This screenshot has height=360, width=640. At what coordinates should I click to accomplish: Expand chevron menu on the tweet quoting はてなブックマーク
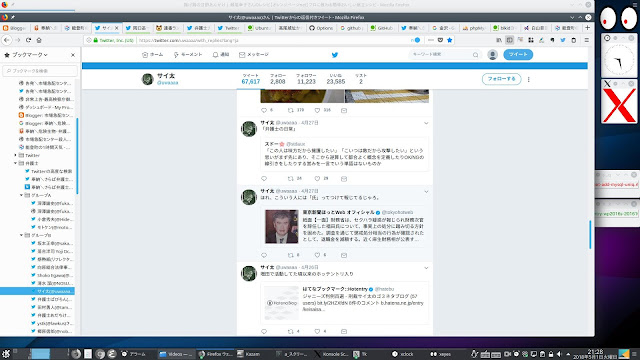click(x=426, y=268)
